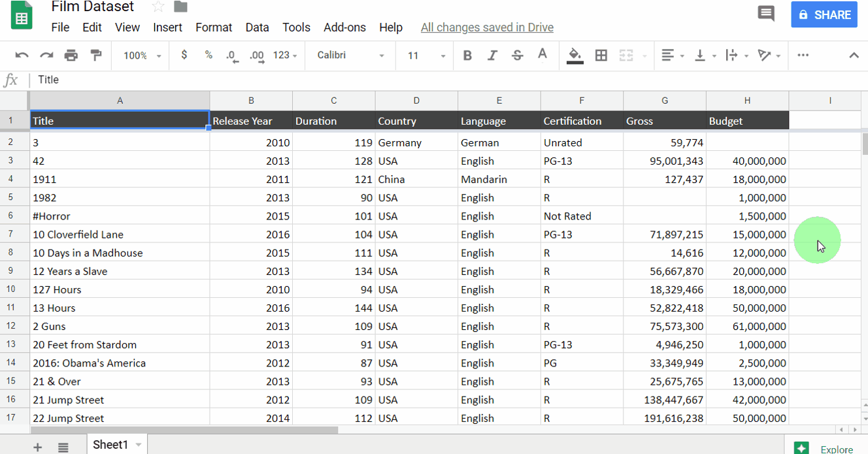Open the text color picker
The image size is (868, 454).
pyautogui.click(x=542, y=56)
